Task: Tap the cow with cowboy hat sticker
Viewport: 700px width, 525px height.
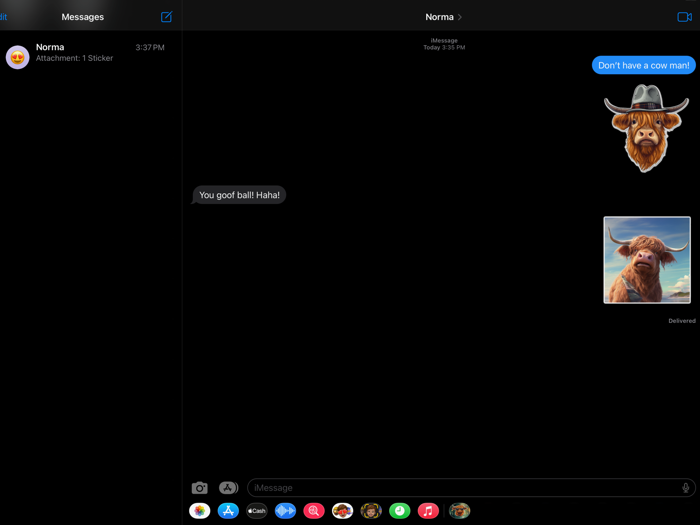Action: tap(646, 128)
